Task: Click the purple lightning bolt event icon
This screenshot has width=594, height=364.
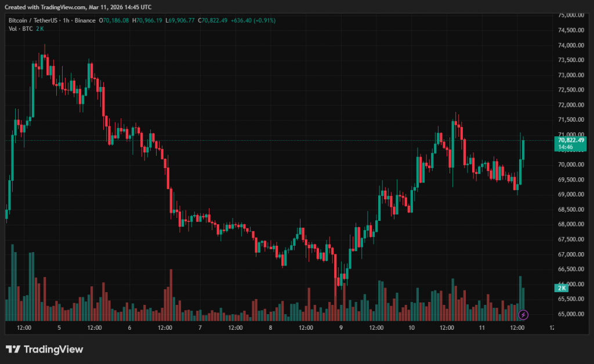Action: coord(523,315)
